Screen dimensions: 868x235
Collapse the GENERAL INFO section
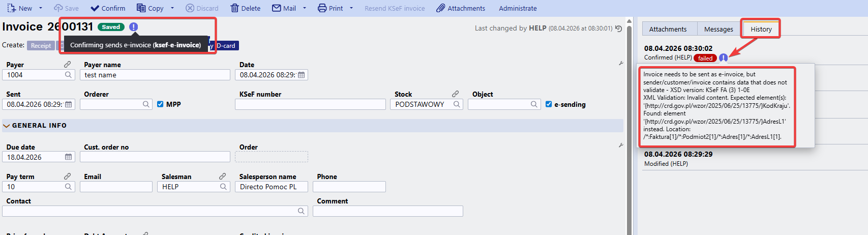pos(7,126)
